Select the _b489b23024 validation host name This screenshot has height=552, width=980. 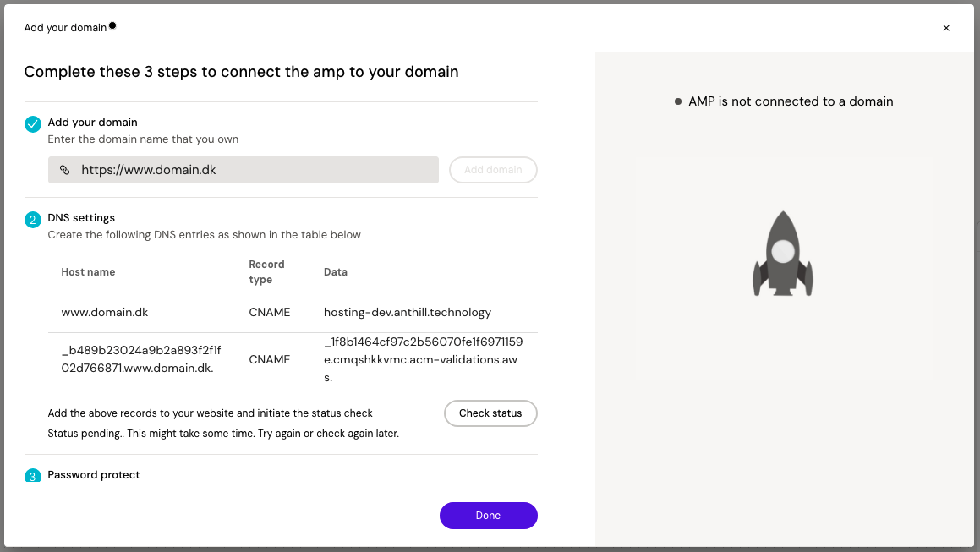[x=140, y=359]
